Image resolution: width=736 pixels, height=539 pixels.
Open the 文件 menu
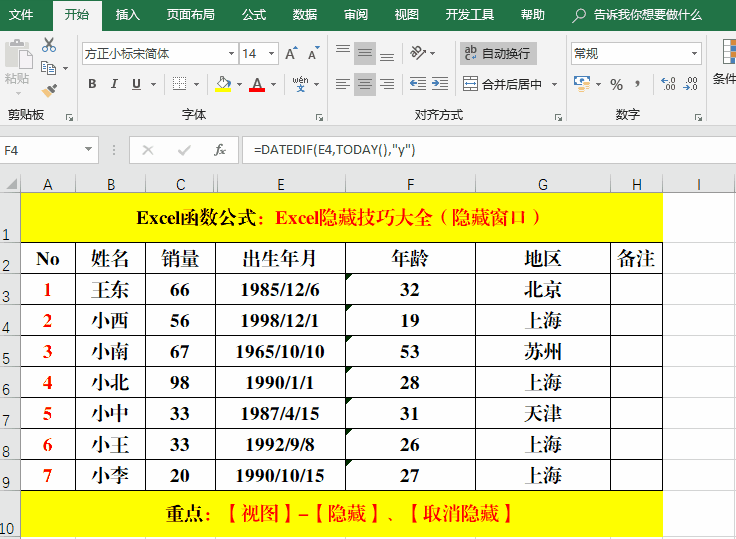coord(21,15)
